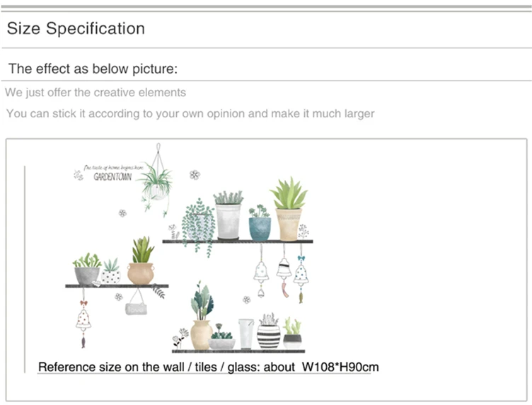
Task: Click the white tall pot with grey succulent
Action: [229, 215]
